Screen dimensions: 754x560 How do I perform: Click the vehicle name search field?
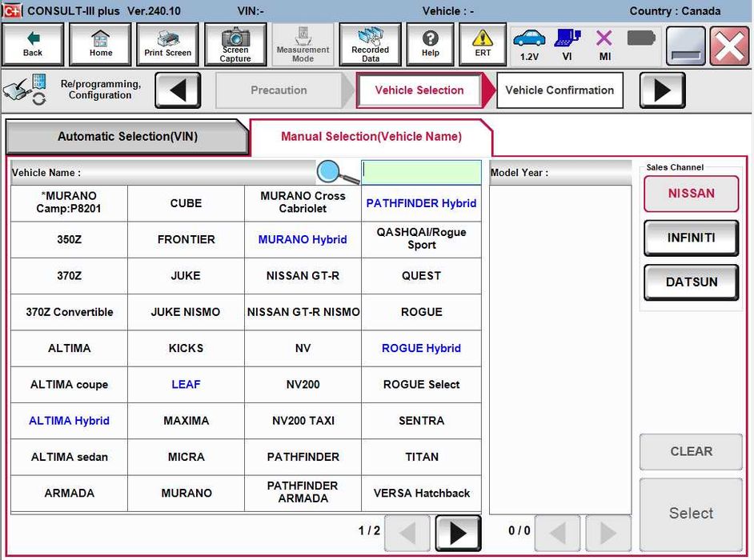pyautogui.click(x=421, y=172)
